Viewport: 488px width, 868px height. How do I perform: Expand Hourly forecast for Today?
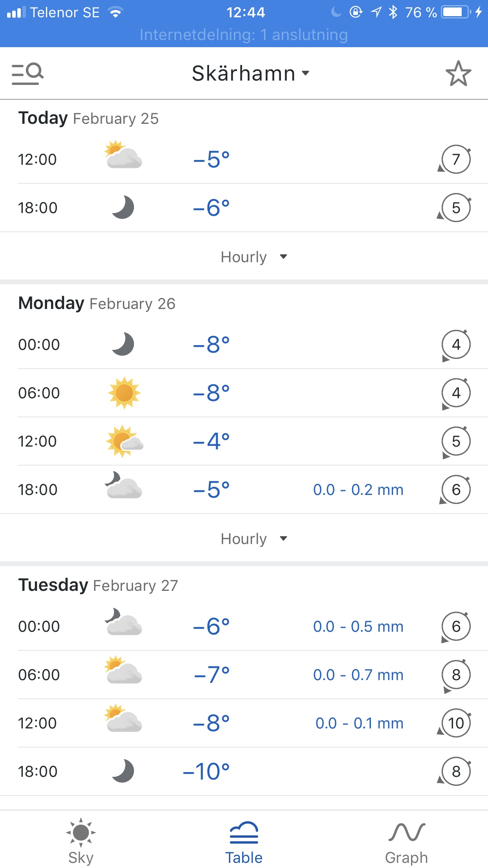tap(253, 257)
